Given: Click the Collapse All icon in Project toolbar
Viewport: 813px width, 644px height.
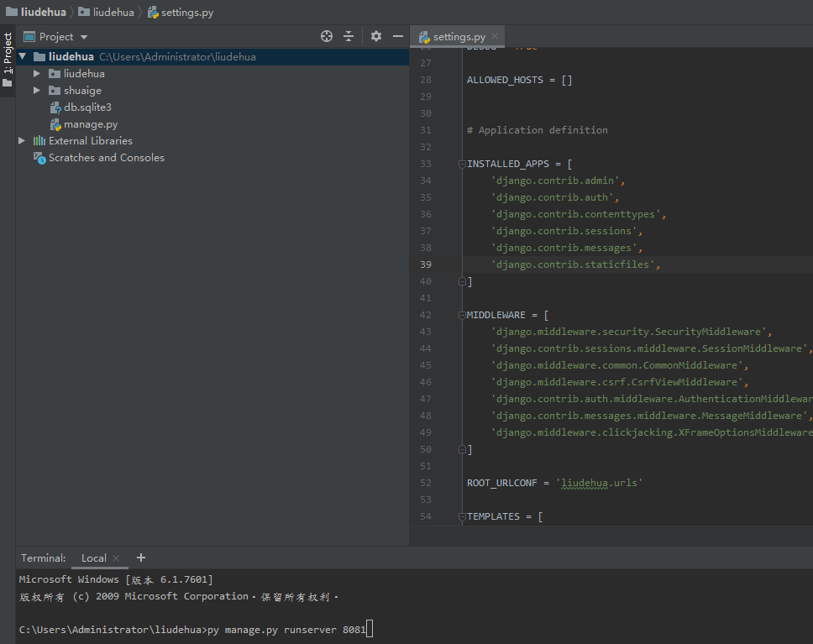Looking at the screenshot, I should click(x=349, y=36).
